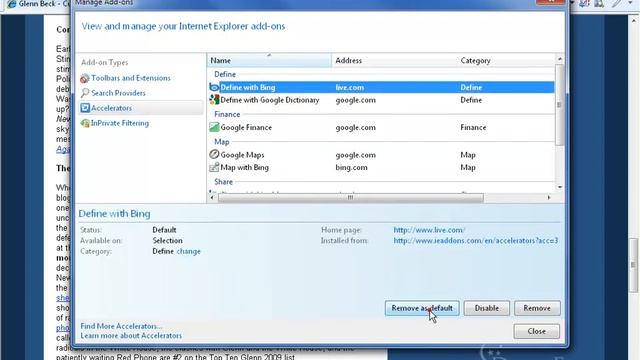This screenshot has width=640, height=360.
Task: Click the browser page's vertical scrollbar thumb
Action: (x=633, y=265)
